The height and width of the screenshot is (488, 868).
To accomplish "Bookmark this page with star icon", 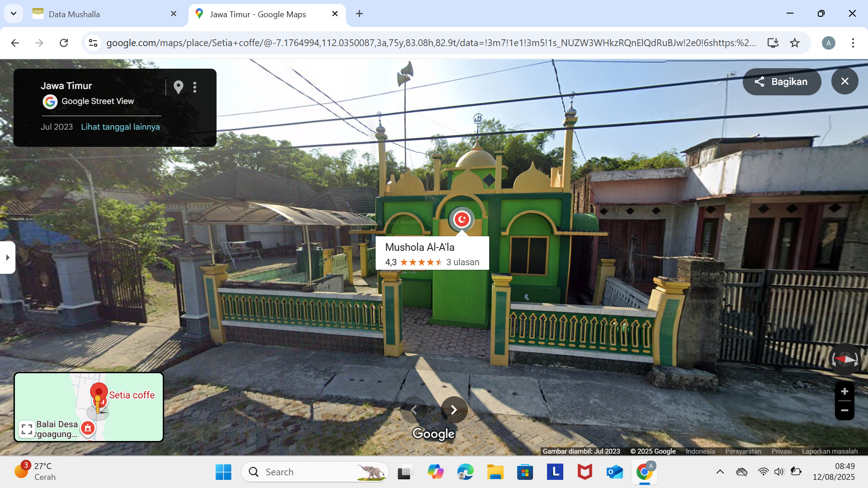I will [x=795, y=43].
